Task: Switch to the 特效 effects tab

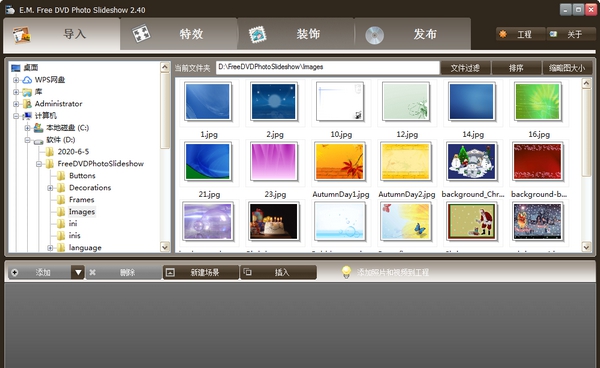Action: click(178, 34)
